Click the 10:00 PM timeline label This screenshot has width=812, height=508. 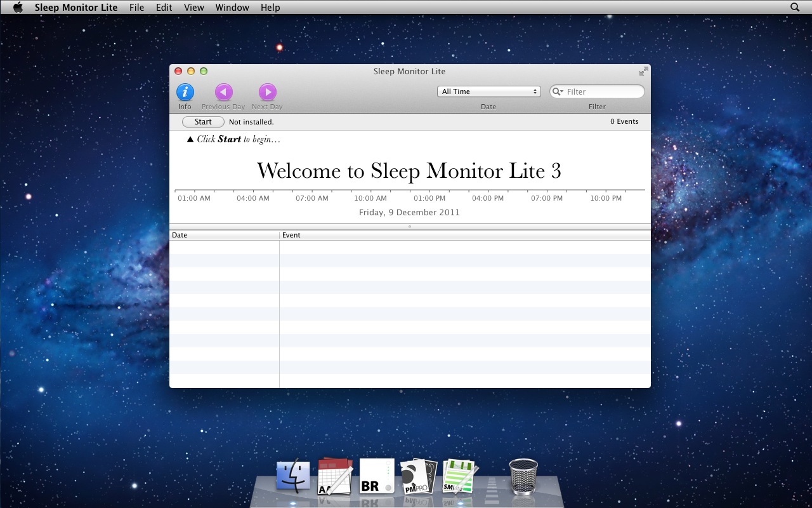(x=606, y=198)
